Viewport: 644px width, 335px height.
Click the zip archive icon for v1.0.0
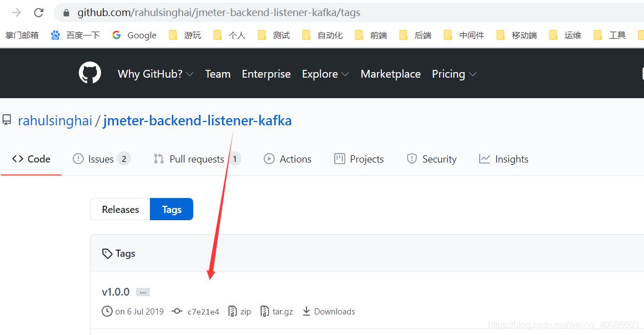pyautogui.click(x=233, y=311)
